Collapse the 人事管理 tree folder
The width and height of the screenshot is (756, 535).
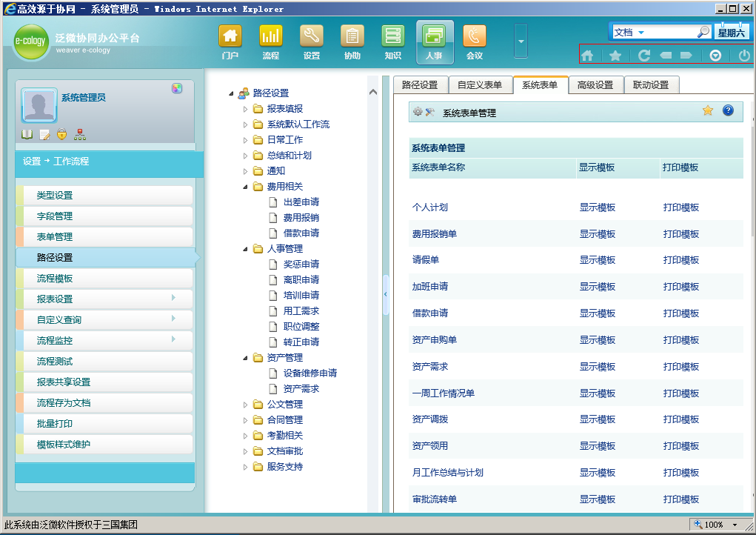[245, 249]
